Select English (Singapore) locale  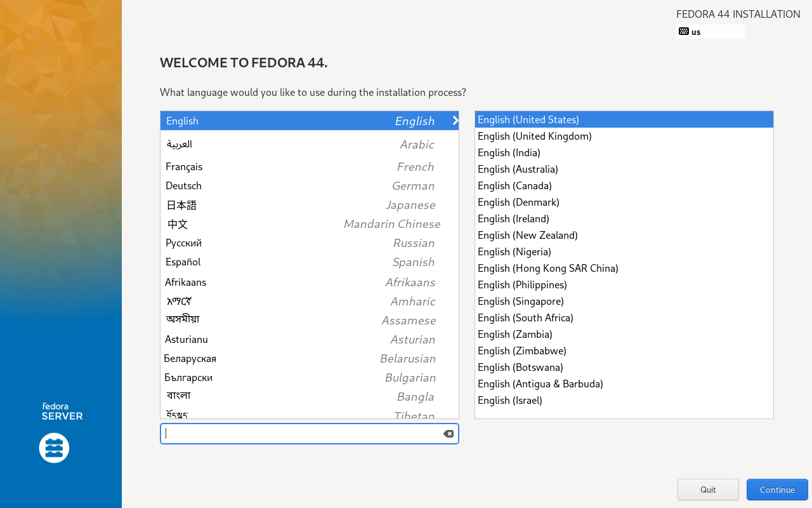point(520,302)
